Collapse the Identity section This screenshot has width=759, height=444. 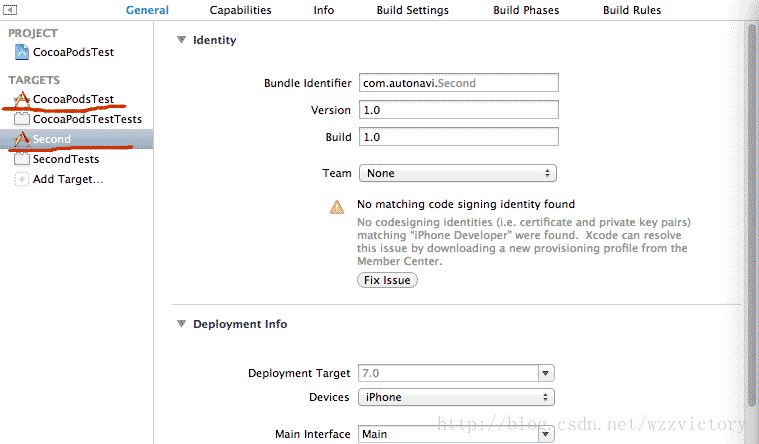pos(181,40)
